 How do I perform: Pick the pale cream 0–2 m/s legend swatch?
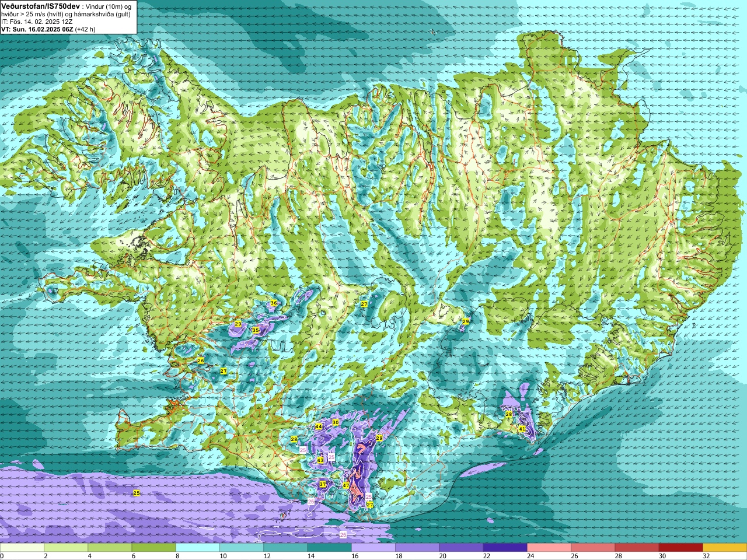coord(22,548)
